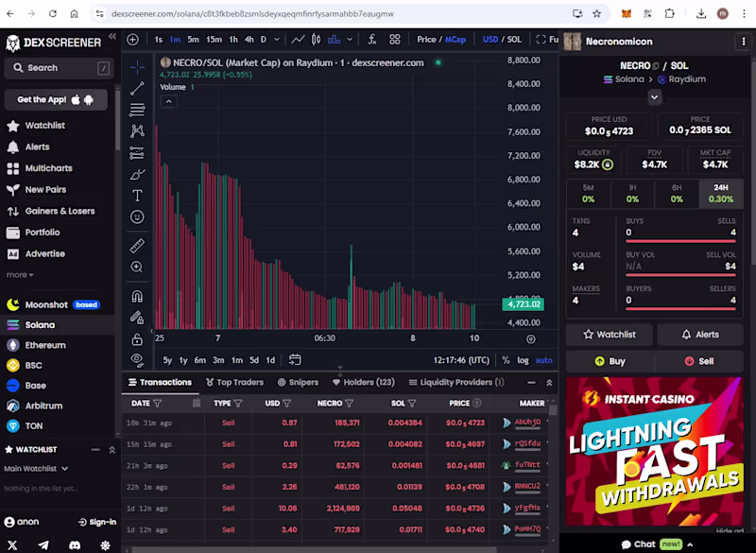Toggle auto scale on chart
756x553 pixels.
(x=543, y=360)
